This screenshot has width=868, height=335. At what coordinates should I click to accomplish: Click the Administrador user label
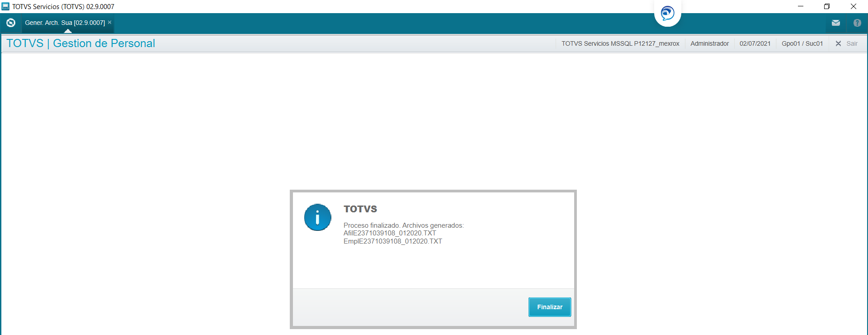click(709, 43)
